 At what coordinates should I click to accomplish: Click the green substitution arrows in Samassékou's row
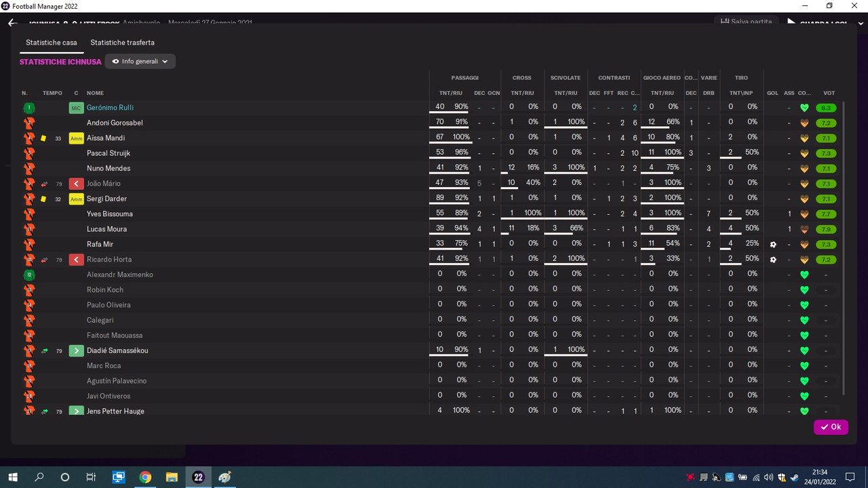coord(44,350)
